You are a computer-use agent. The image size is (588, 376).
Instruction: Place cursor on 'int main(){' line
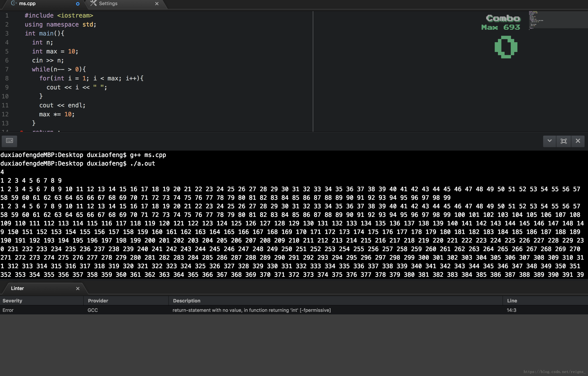[44, 34]
